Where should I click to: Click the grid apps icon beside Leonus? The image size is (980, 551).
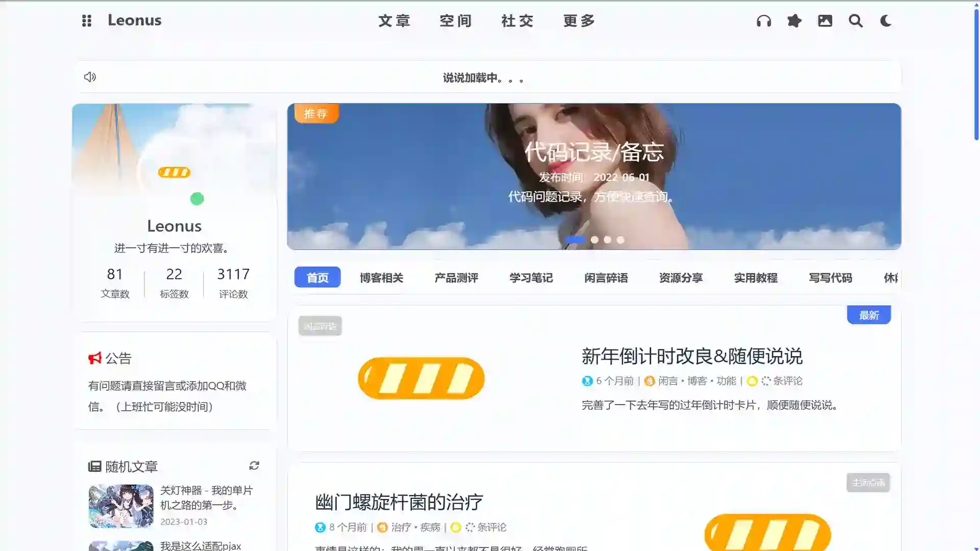tap(86, 21)
